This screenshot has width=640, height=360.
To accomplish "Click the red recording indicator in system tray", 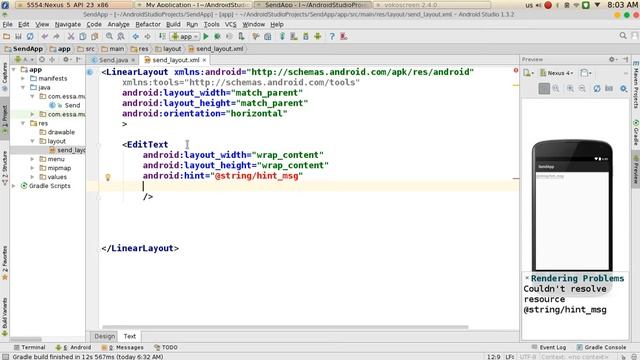I will pyautogui.click(x=548, y=5).
